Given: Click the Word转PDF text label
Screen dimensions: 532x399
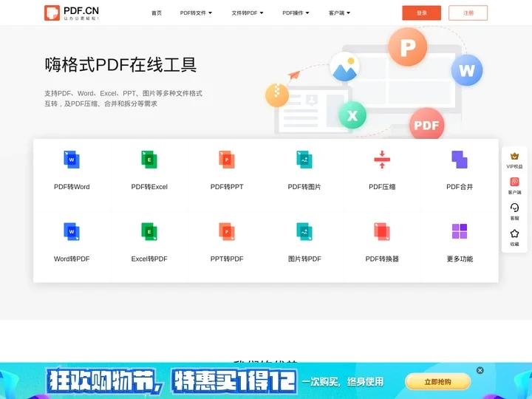Looking at the screenshot, I should point(72,259).
